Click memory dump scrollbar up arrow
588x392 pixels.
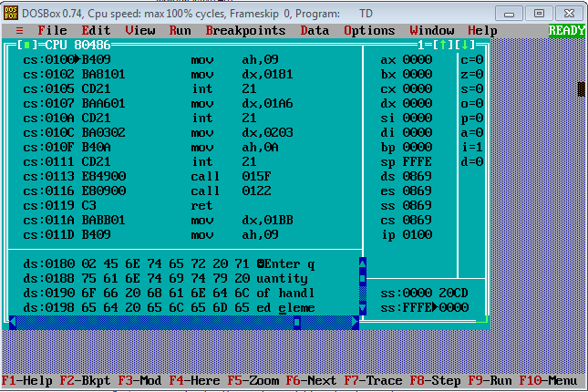point(363,263)
